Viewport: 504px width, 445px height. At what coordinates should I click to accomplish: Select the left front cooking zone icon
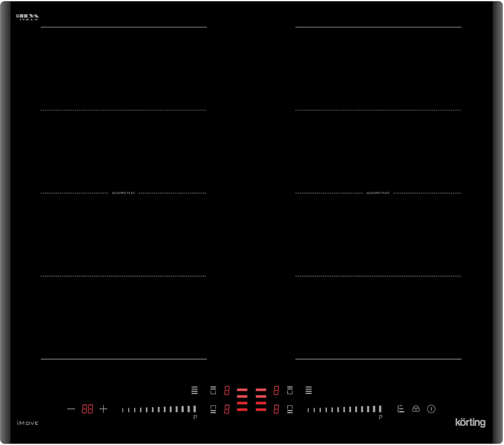213,409
